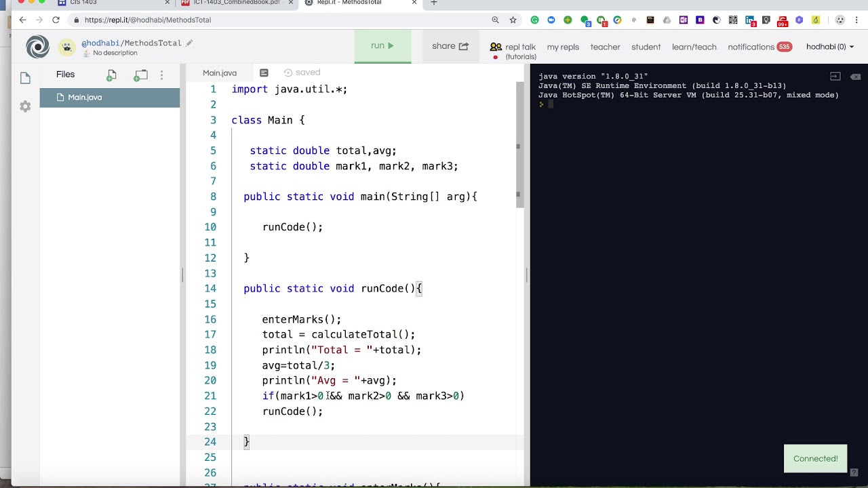
Task: Click on 'calculateTotal()' on line 17
Action: tap(360, 334)
